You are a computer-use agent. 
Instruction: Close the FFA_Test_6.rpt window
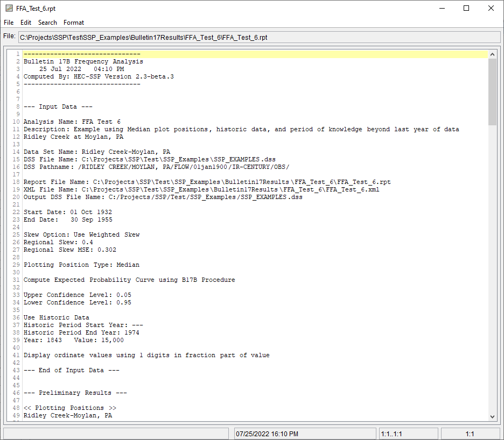[x=491, y=9]
